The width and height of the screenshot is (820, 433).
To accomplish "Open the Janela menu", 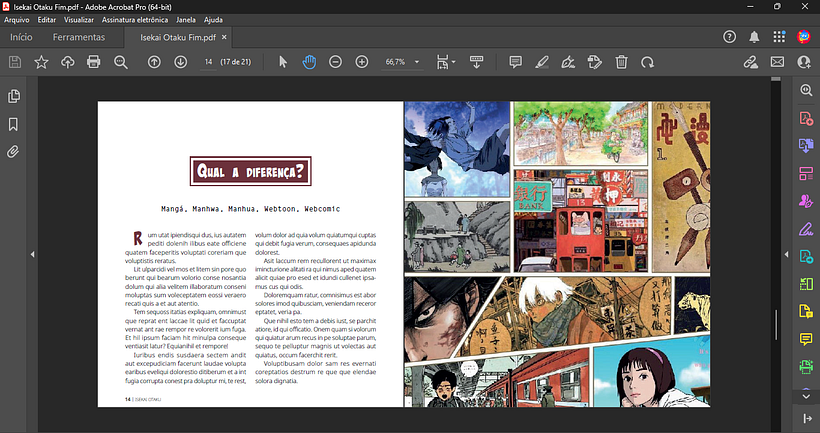I will pyautogui.click(x=186, y=20).
